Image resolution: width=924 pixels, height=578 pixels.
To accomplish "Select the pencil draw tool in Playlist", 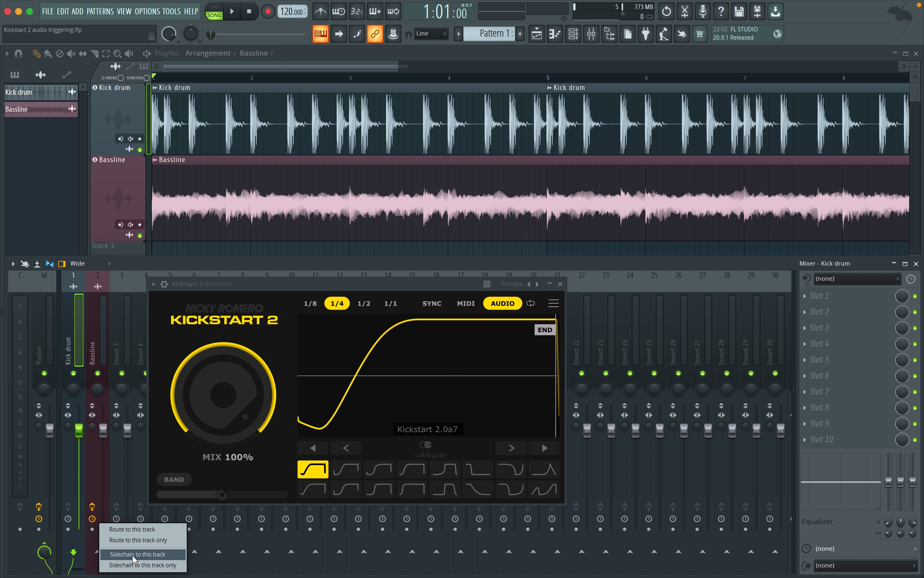I will coord(36,53).
